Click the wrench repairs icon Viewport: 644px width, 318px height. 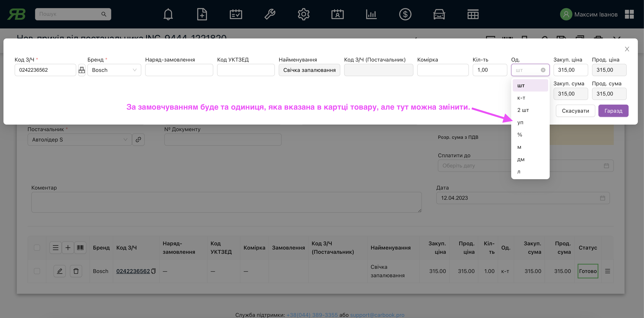click(270, 14)
